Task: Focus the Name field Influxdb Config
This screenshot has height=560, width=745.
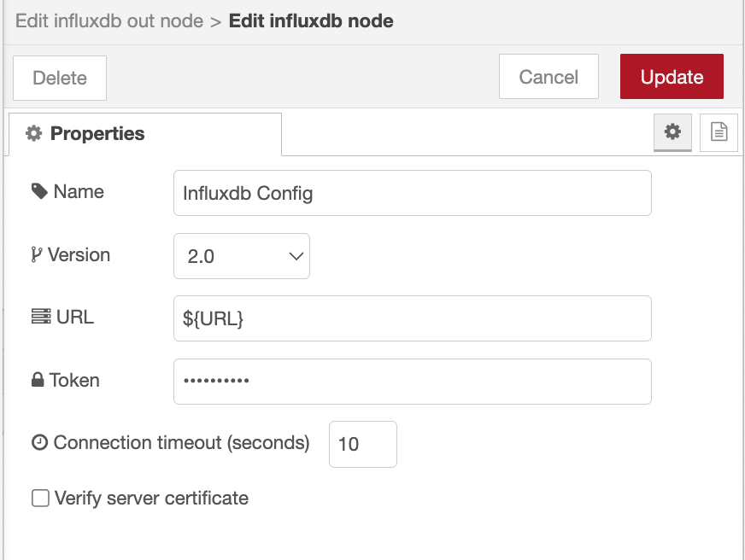Action: click(x=413, y=193)
